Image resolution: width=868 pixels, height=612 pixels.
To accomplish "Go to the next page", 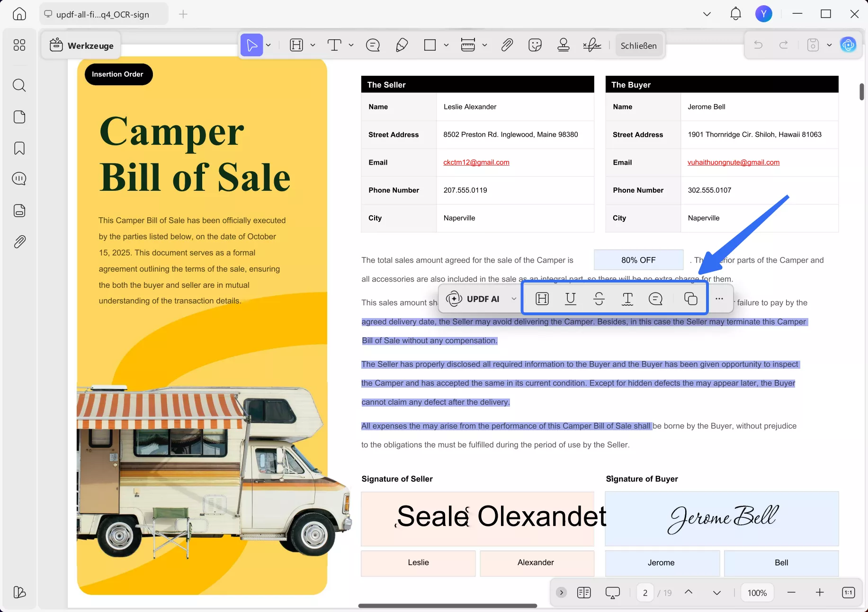I will (717, 593).
